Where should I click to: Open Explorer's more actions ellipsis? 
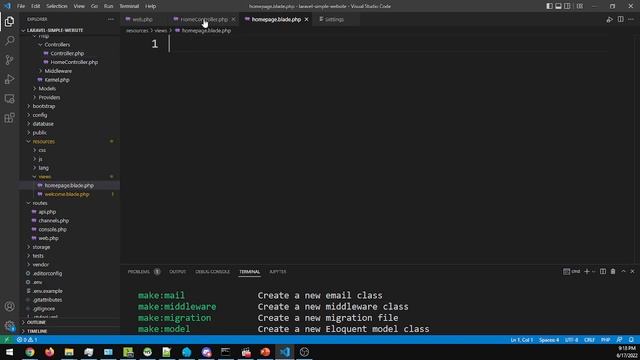[x=111, y=19]
